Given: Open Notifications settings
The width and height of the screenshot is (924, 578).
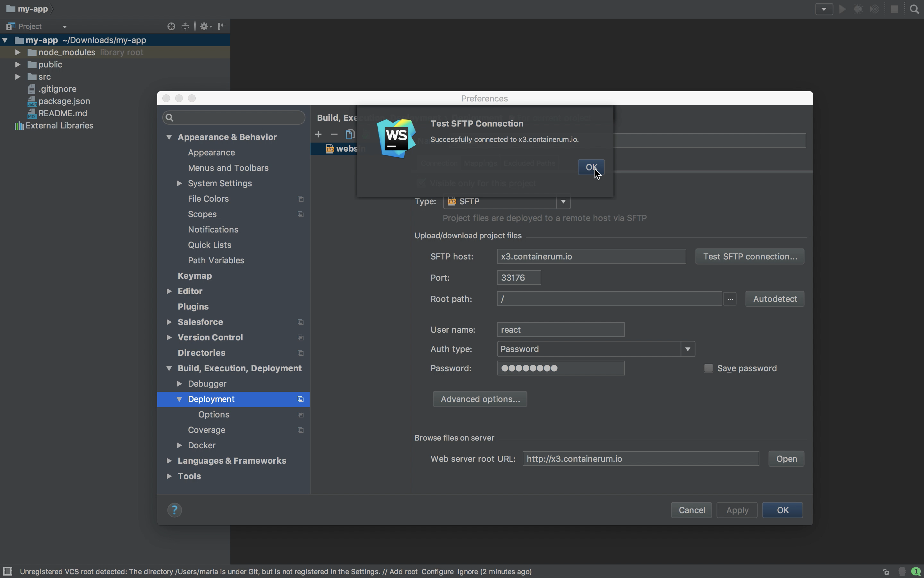Looking at the screenshot, I should (213, 229).
